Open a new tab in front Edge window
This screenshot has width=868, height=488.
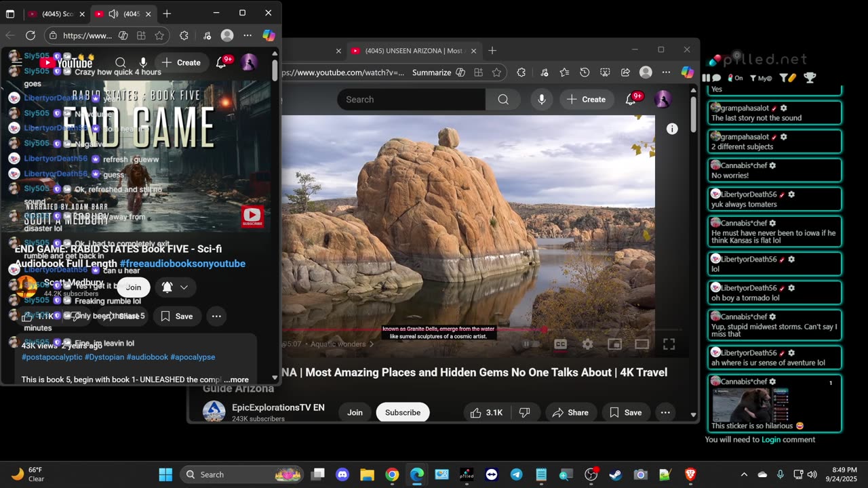pos(167,14)
